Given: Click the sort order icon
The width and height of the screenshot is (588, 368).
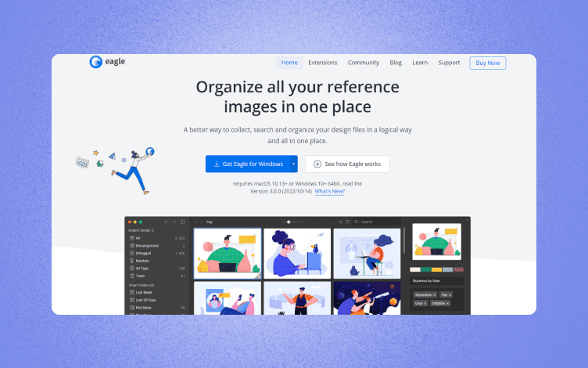Looking at the screenshot, I should [x=340, y=222].
